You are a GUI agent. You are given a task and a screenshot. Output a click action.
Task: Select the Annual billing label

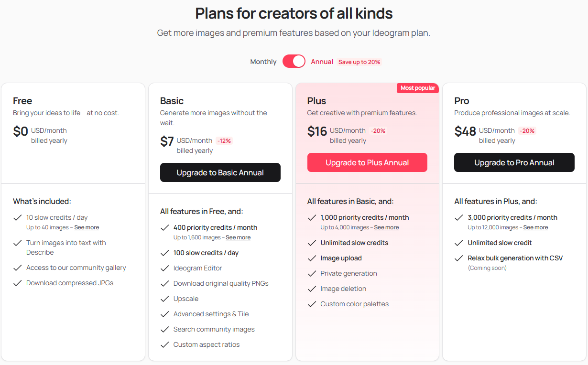coord(322,62)
